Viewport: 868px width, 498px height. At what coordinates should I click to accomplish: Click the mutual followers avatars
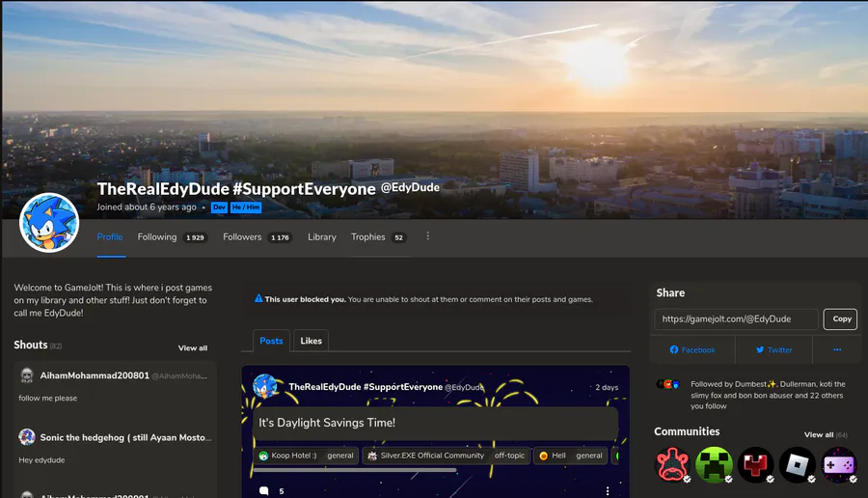coord(668,384)
